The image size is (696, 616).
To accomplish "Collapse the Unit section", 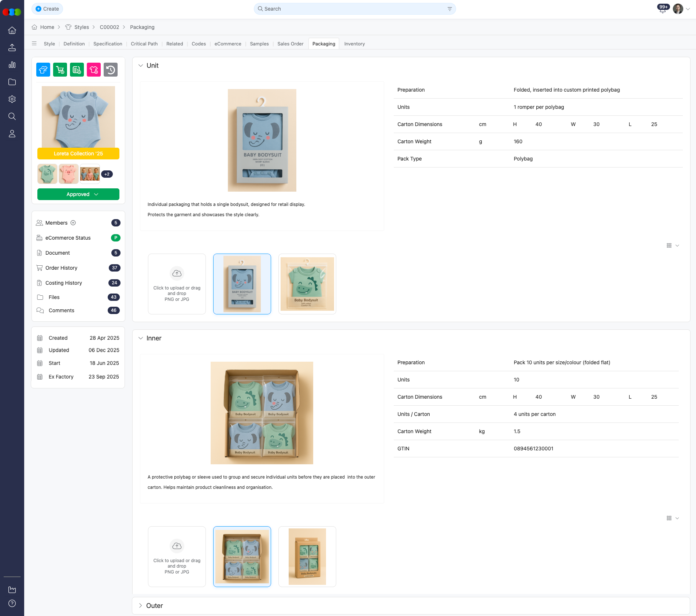I will pyautogui.click(x=141, y=66).
